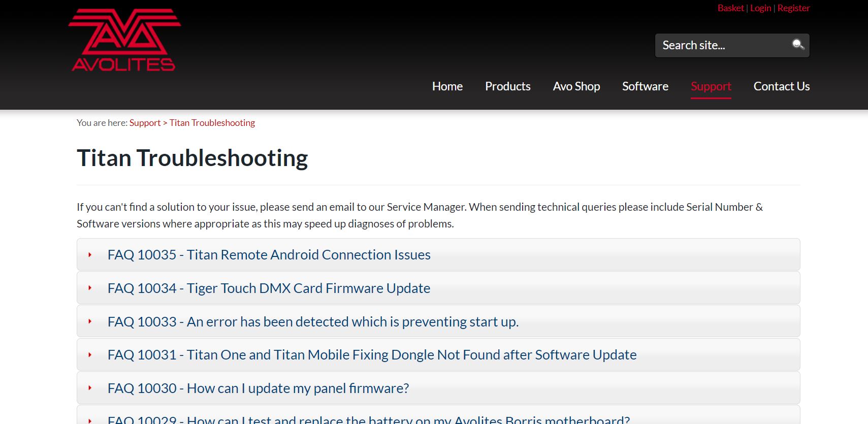
Task: Click the red arrow beside FAQ 10030
Action: [x=90, y=388]
